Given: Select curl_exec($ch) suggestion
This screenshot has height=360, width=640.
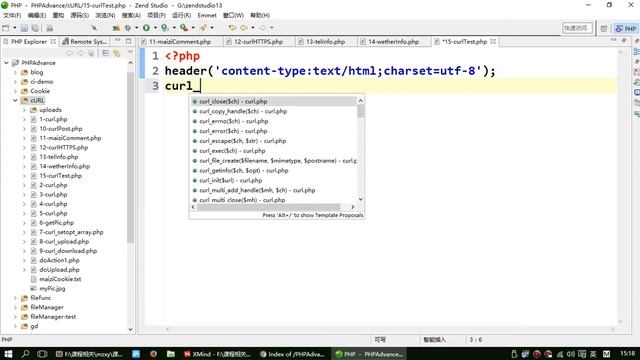Looking at the screenshot, I should pos(274,151).
